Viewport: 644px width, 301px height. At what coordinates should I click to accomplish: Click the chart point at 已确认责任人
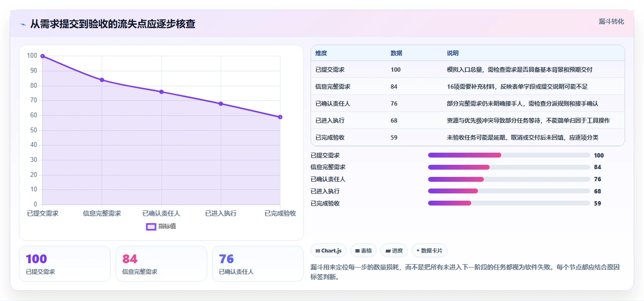(161, 92)
